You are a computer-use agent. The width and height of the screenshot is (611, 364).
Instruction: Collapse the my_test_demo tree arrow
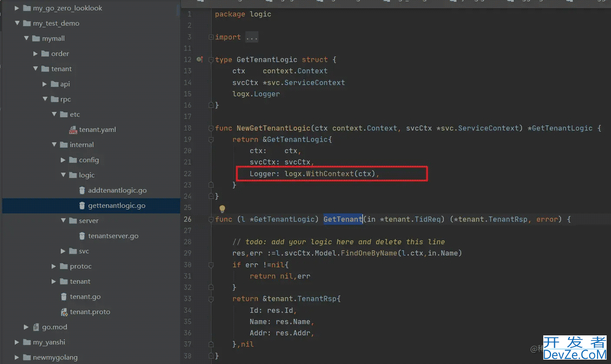(x=17, y=23)
